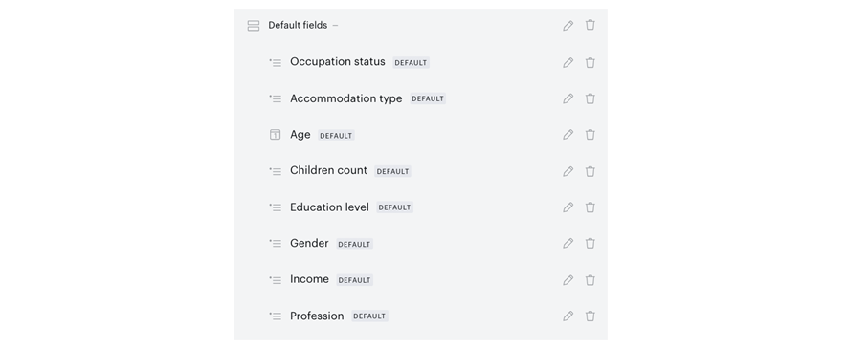Image resolution: width=868 pixels, height=349 pixels.
Task: Edit the Occupation status field
Action: pyautogui.click(x=568, y=62)
